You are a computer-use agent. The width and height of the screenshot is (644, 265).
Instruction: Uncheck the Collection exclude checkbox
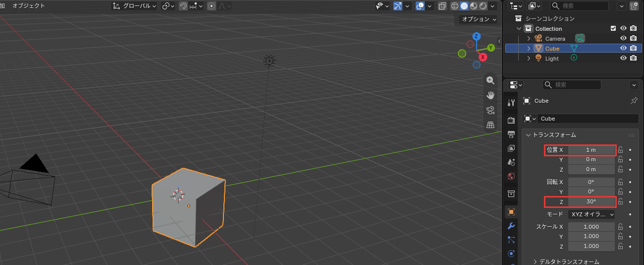pos(613,29)
